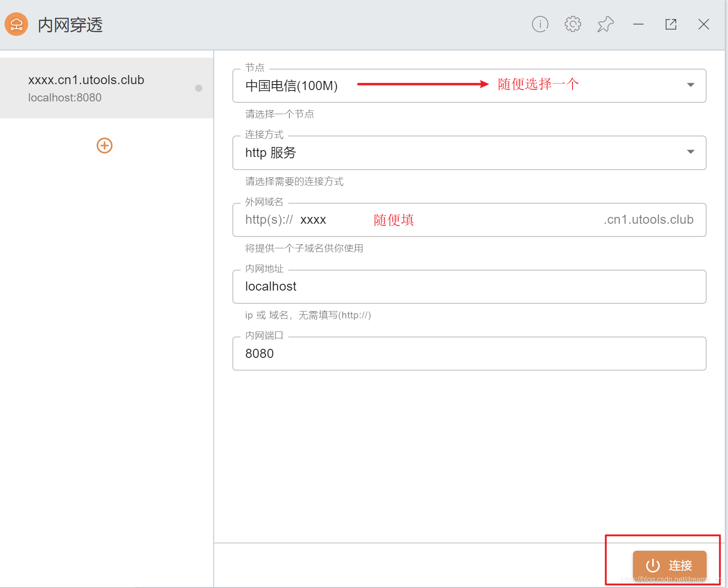Click the gray status dot of xxxx.cn1.utools.club
The image size is (728, 588).
199,88
